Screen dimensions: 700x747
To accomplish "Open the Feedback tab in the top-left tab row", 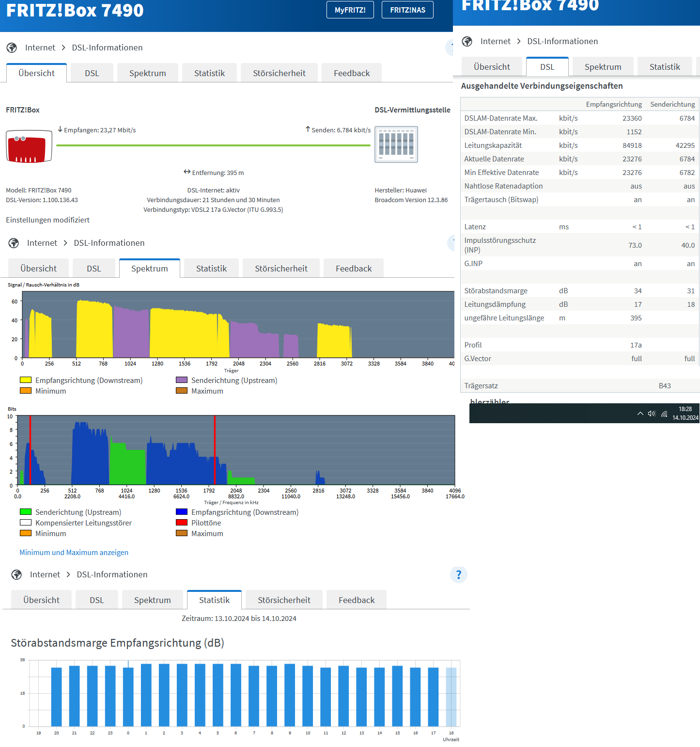I will pyautogui.click(x=352, y=73).
